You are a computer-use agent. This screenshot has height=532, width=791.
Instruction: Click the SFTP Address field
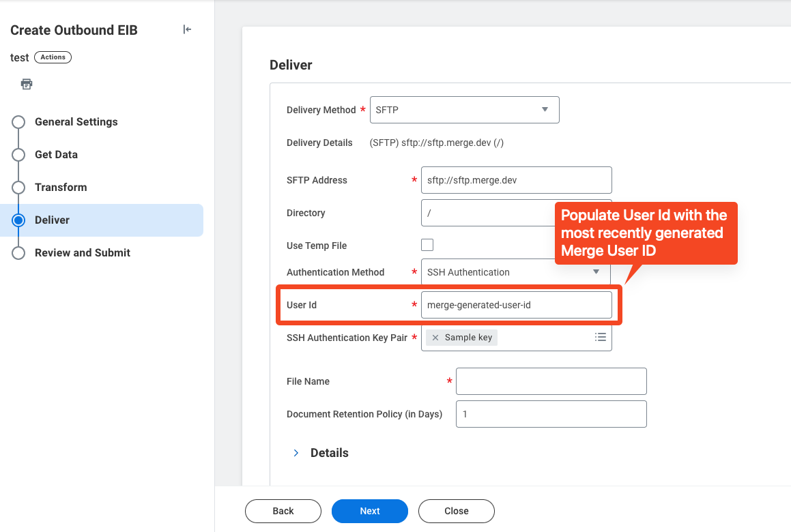[x=516, y=180]
